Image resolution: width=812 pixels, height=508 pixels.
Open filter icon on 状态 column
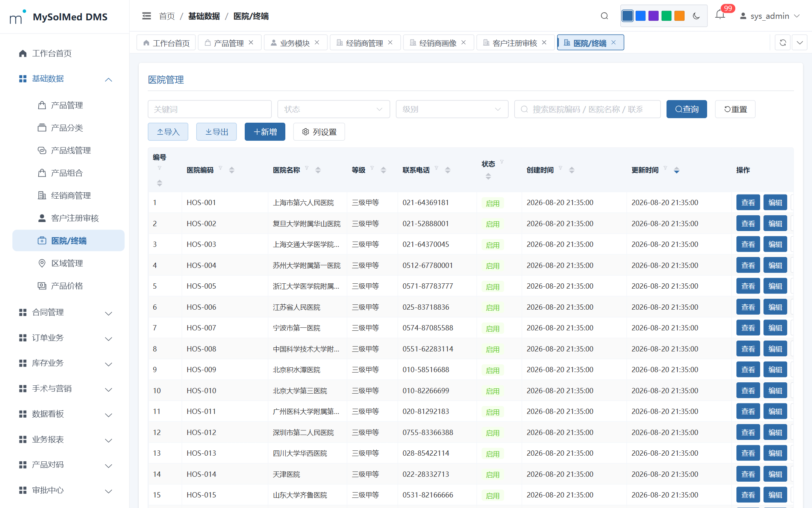pos(502,162)
